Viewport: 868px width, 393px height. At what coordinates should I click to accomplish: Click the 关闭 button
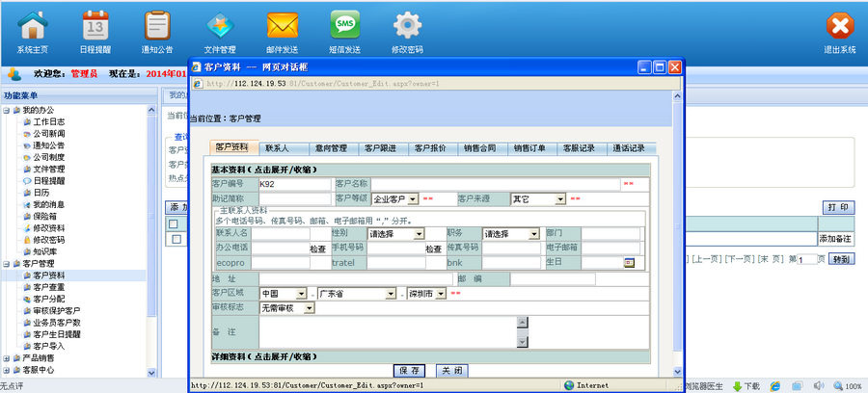pos(452,370)
